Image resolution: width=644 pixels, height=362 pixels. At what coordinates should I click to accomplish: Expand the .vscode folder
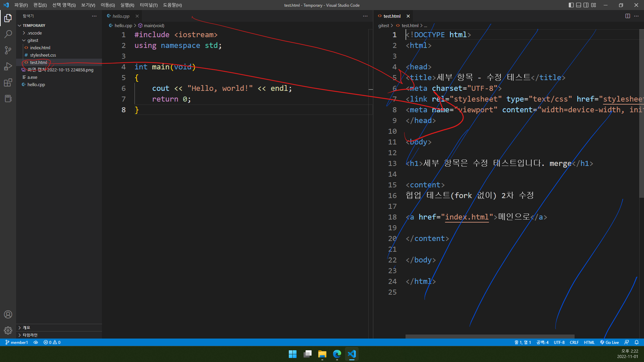point(59,33)
